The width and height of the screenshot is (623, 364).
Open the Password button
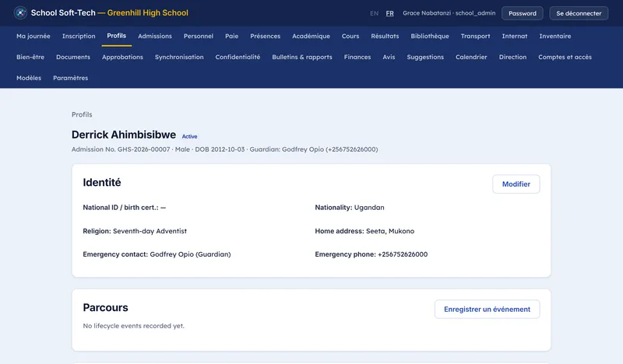(522, 13)
